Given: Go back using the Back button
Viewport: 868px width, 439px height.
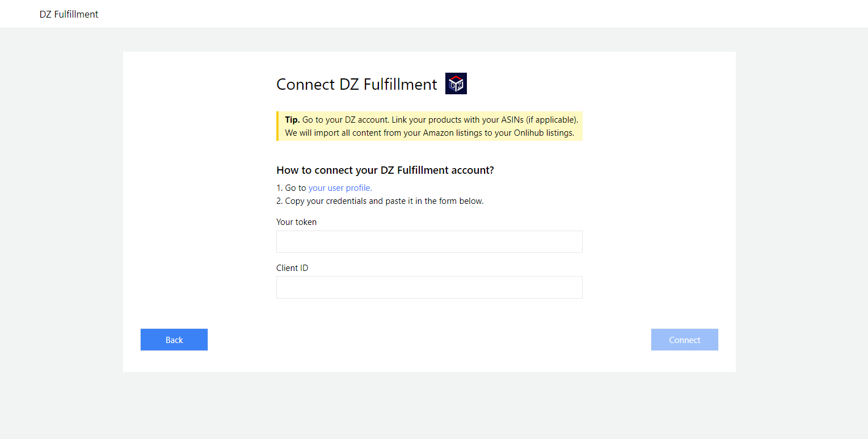Looking at the screenshot, I should [174, 340].
